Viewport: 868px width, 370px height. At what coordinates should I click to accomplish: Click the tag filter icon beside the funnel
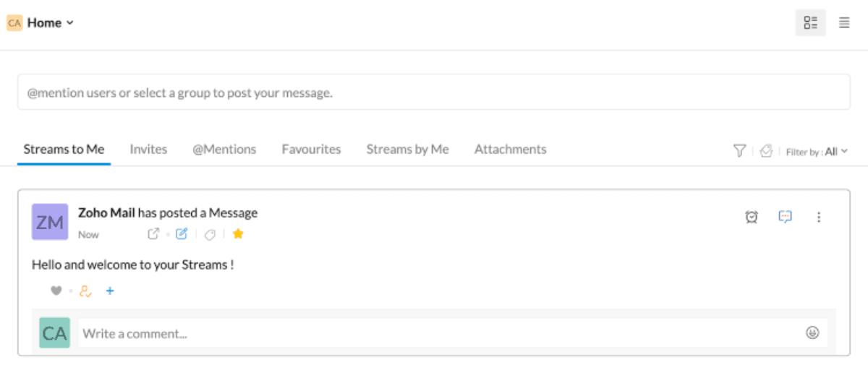click(766, 151)
